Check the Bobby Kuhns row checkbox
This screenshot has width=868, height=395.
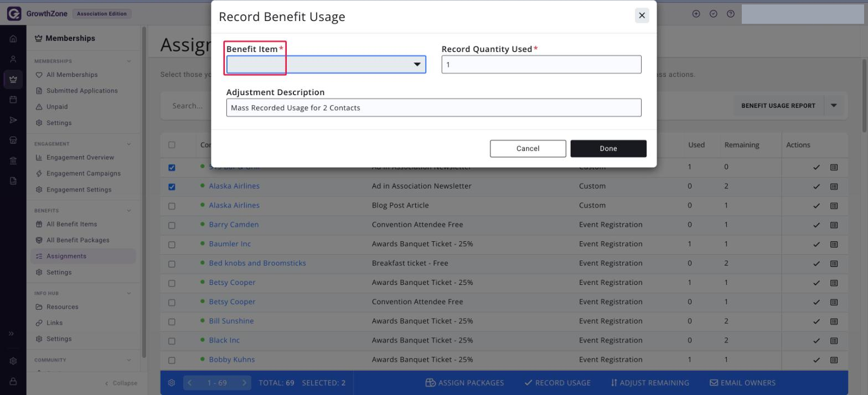(x=172, y=360)
